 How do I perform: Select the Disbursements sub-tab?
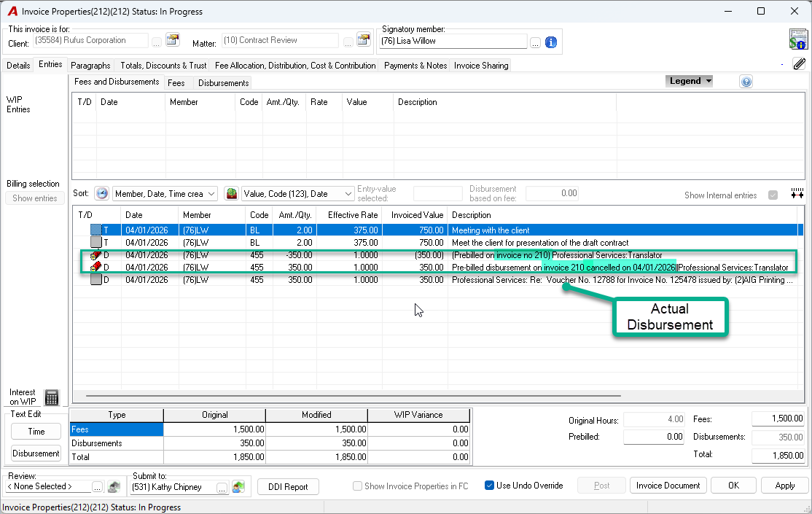coord(223,83)
